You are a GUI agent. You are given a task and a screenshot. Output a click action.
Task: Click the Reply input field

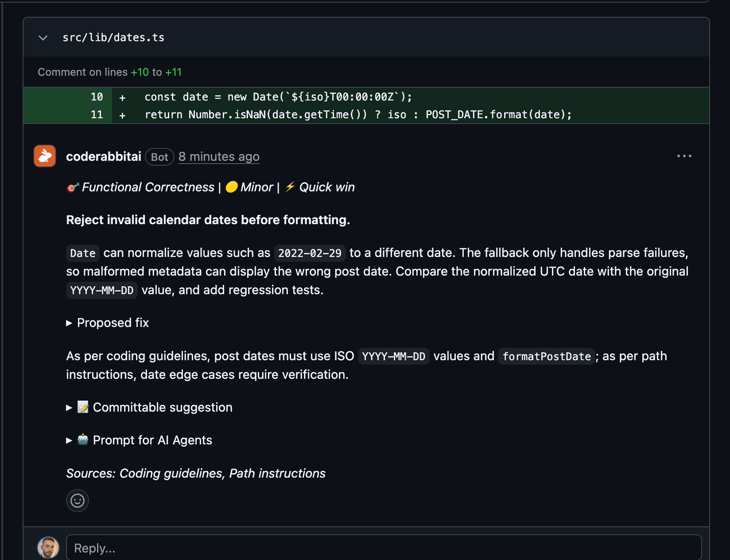(384, 548)
